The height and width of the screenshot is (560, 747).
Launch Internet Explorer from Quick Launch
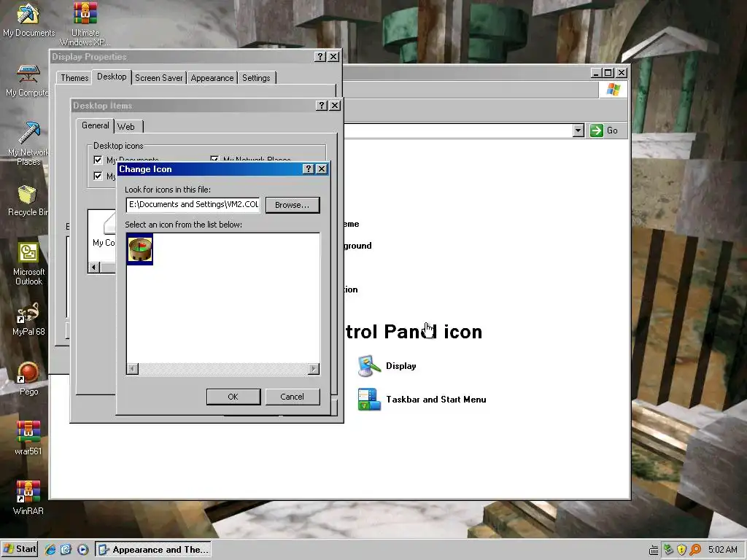pyautogui.click(x=50, y=550)
